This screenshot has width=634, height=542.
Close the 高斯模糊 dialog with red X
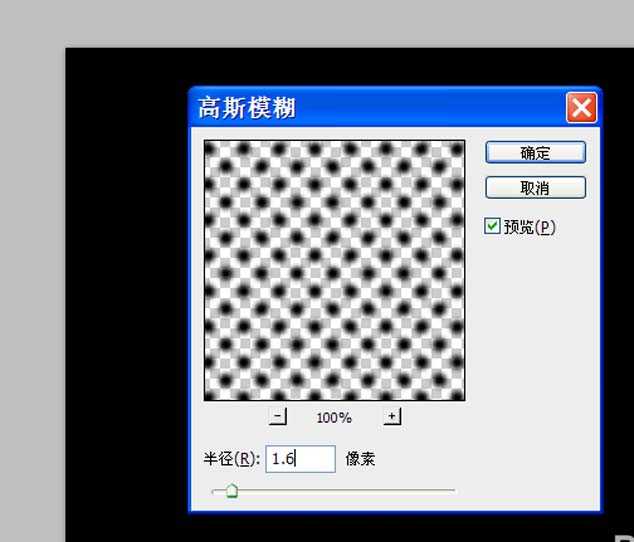[581, 107]
